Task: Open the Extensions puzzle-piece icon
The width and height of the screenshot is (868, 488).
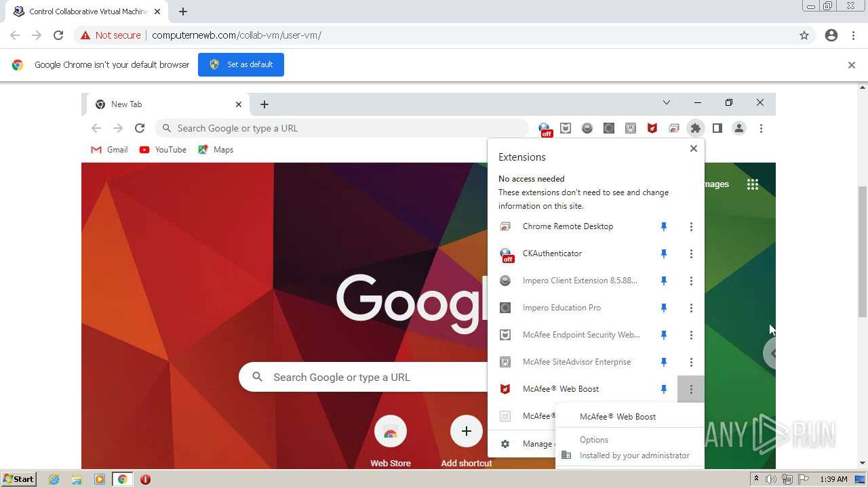Action: 696,128
